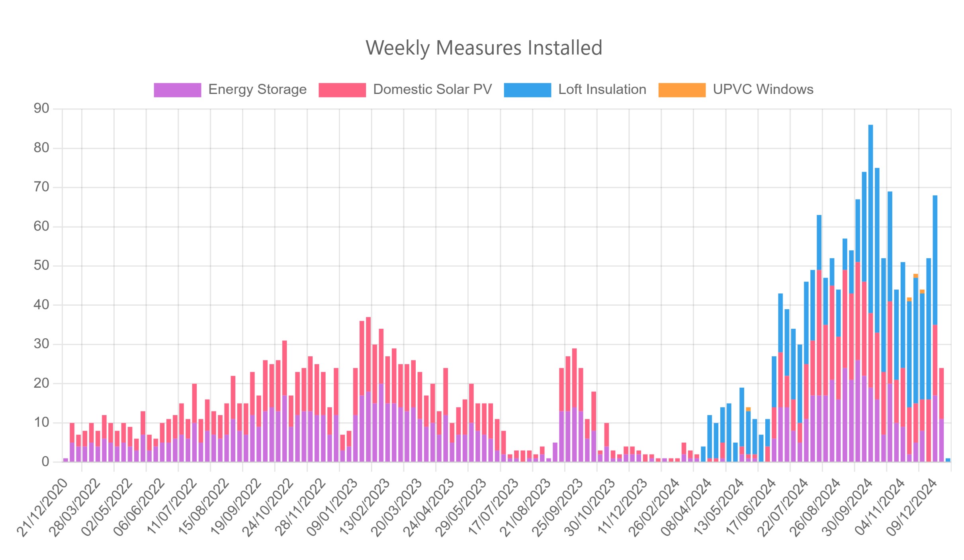Click the 17/06/2024 x-axis date label
The height and width of the screenshot is (560, 964).
751,507
